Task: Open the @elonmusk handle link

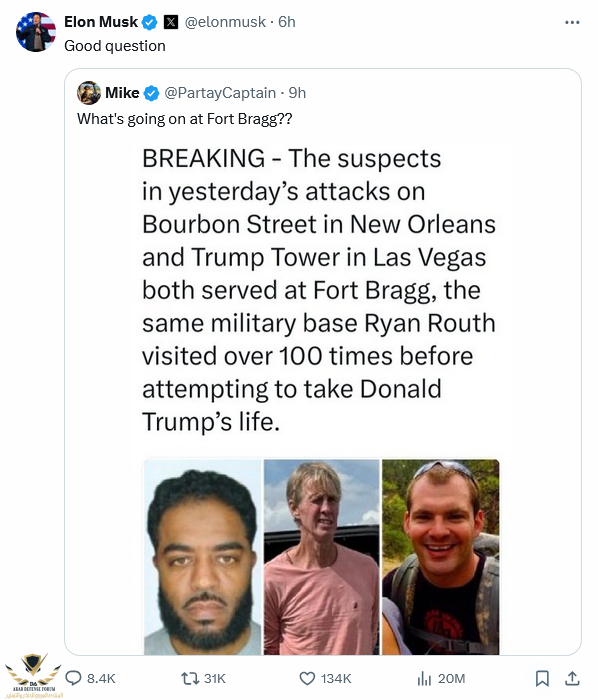Action: [x=225, y=22]
